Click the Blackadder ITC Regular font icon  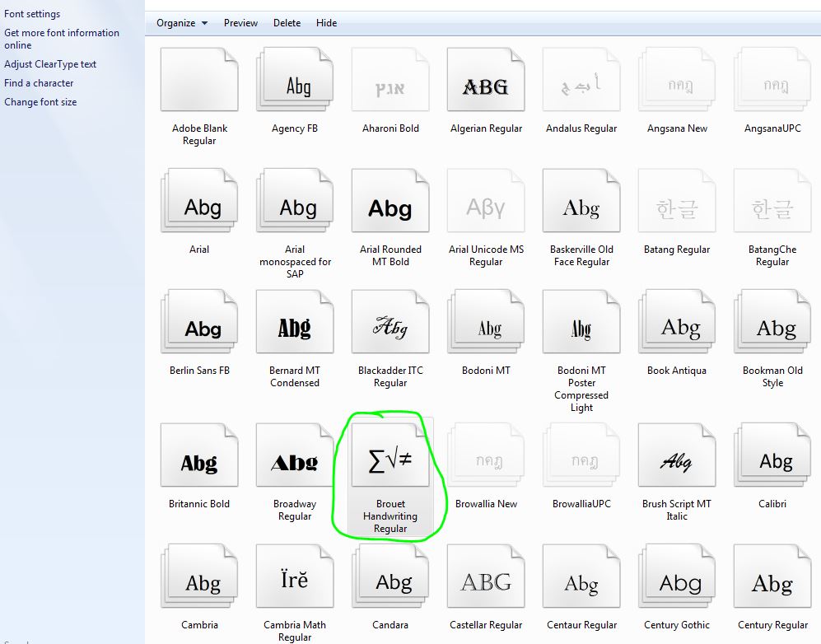pos(390,329)
